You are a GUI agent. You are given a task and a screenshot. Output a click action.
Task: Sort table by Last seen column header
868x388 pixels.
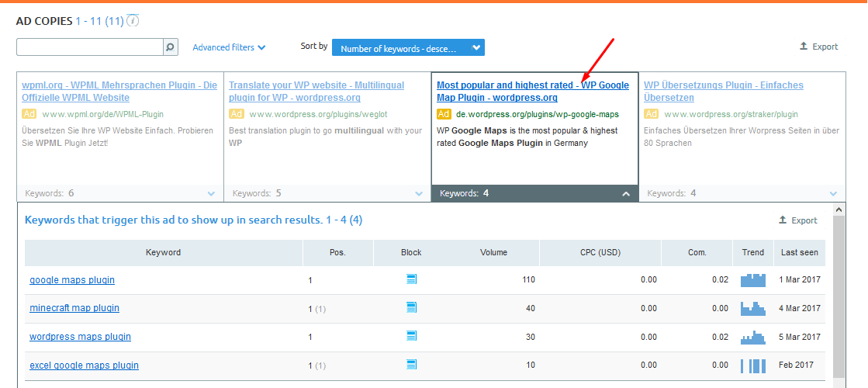point(800,252)
